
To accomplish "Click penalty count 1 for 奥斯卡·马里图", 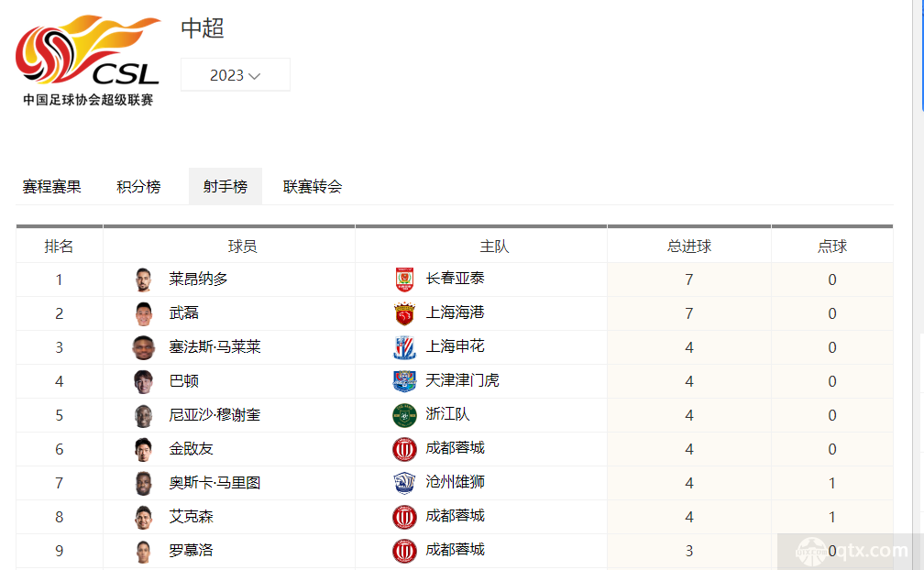I will 832,484.
